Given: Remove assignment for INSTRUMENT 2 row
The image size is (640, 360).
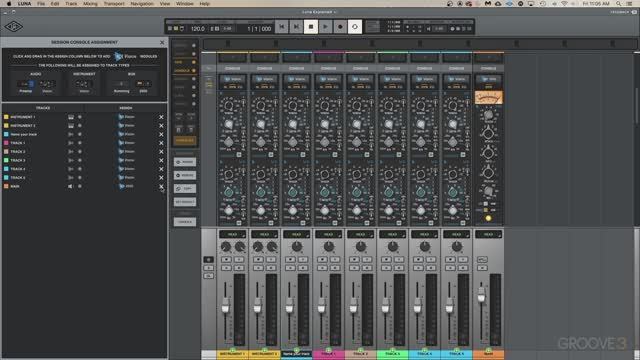Looking at the screenshot, I should (x=161, y=126).
